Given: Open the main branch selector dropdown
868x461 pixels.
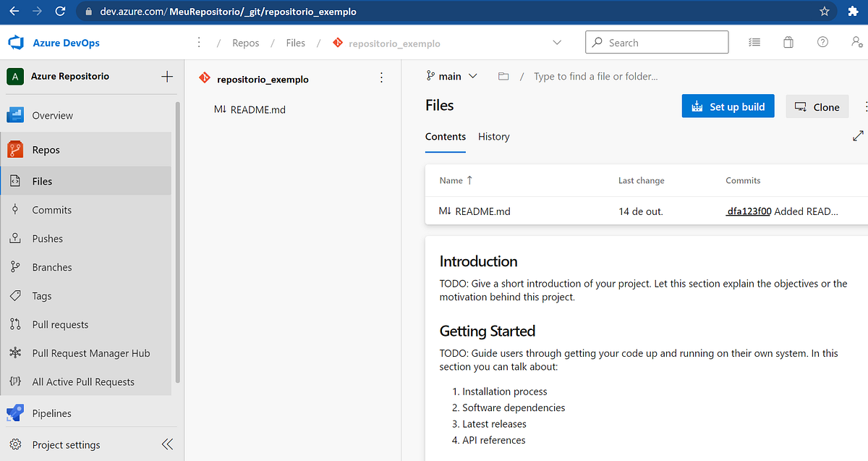Looking at the screenshot, I should [451, 75].
